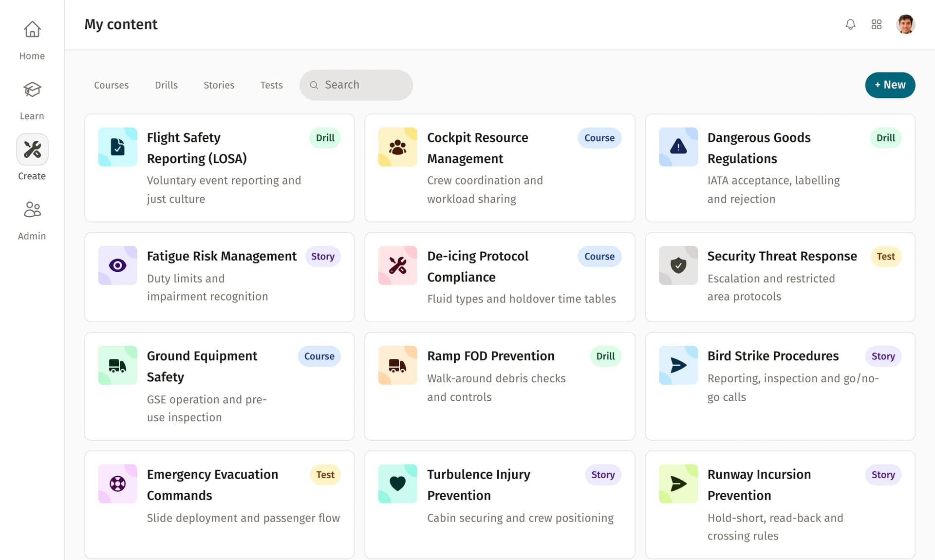Open the notifications bell
Viewport: 935px width, 560px height.
[850, 24]
